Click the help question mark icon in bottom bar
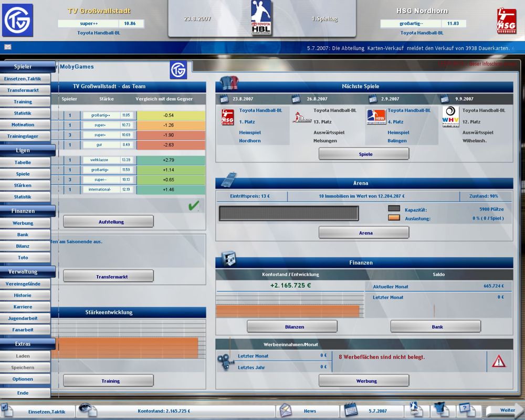Image resolution: width=525 pixels, height=420 pixels. pyautogui.click(x=465, y=409)
